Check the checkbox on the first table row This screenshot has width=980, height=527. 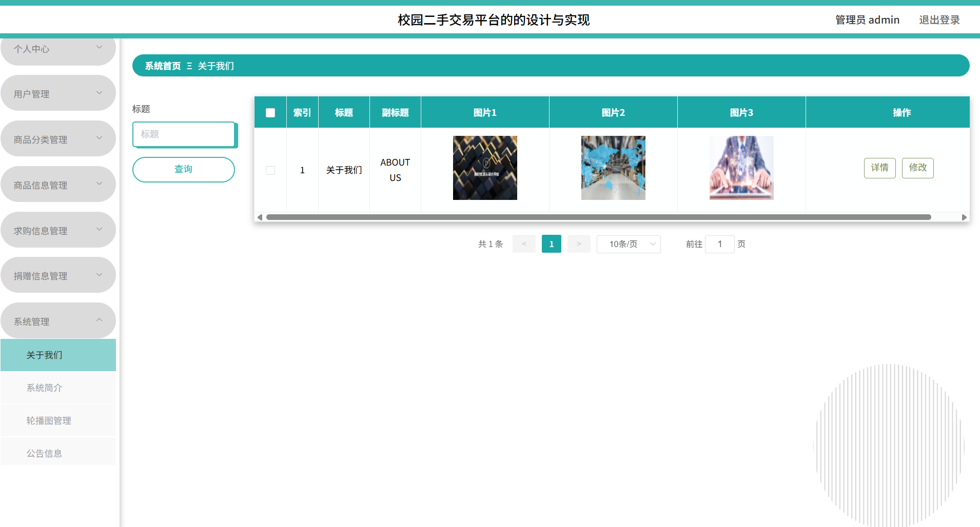coord(270,170)
